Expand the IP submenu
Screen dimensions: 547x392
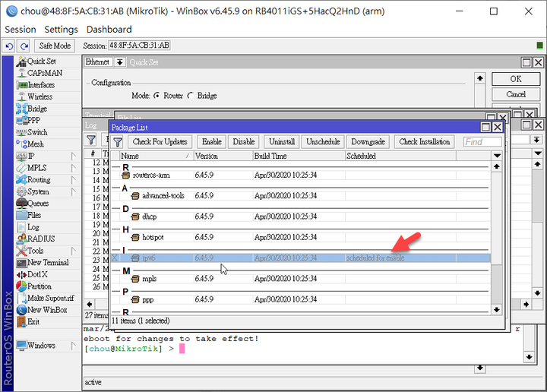pos(73,156)
